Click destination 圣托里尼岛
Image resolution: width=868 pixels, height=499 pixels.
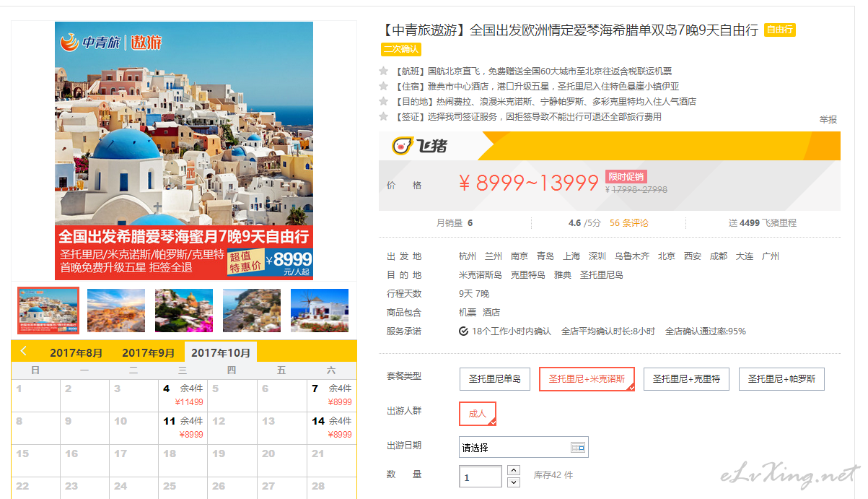coord(602,275)
